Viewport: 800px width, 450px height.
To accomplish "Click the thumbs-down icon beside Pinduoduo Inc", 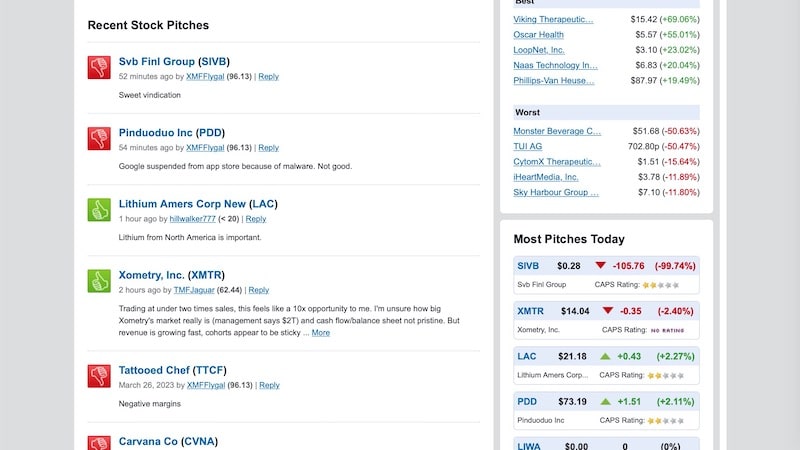I will [99, 138].
